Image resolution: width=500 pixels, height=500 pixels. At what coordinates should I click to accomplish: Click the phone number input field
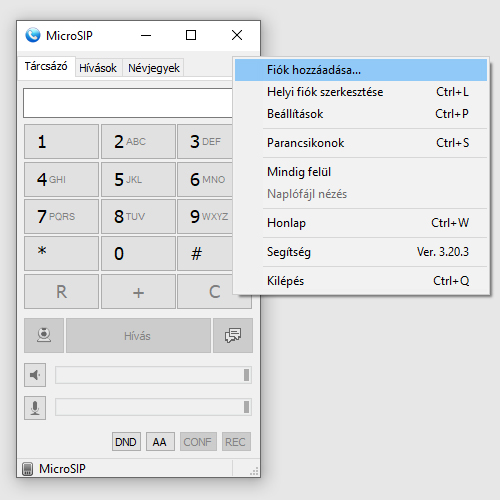tap(128, 103)
